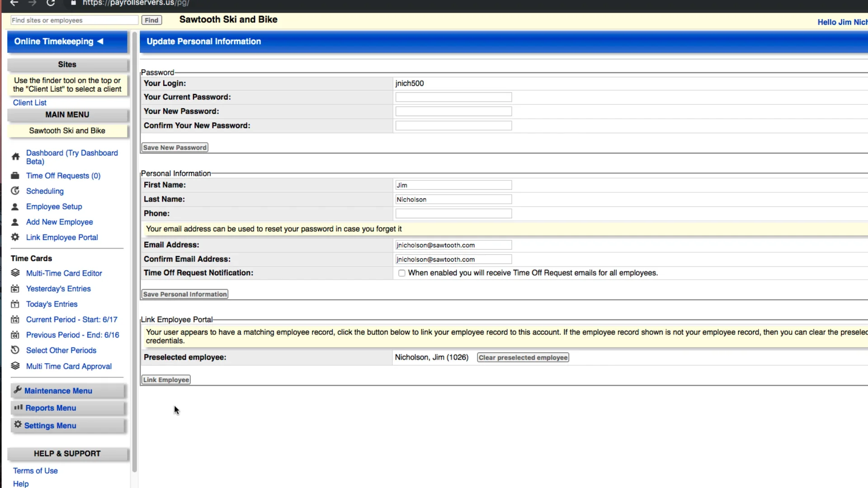Click the Time Off Requests briefcase icon
The height and width of the screenshot is (488, 868).
[15, 176]
